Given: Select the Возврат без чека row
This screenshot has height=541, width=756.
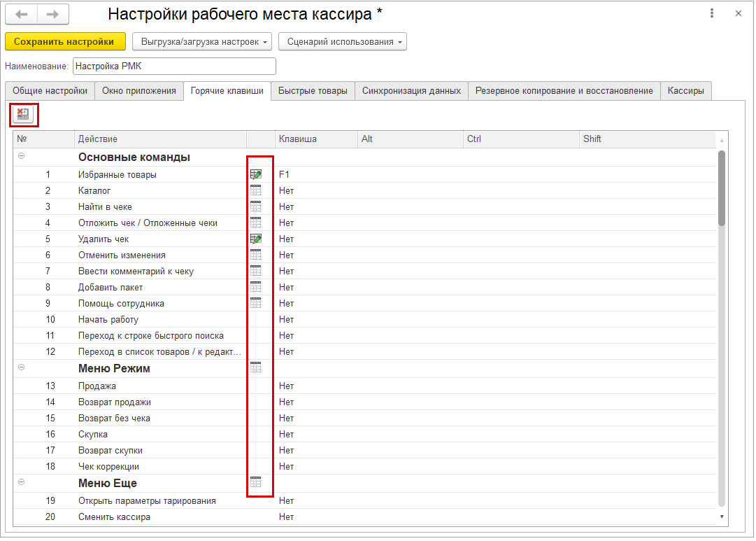Looking at the screenshot, I should pyautogui.click(x=365, y=418).
